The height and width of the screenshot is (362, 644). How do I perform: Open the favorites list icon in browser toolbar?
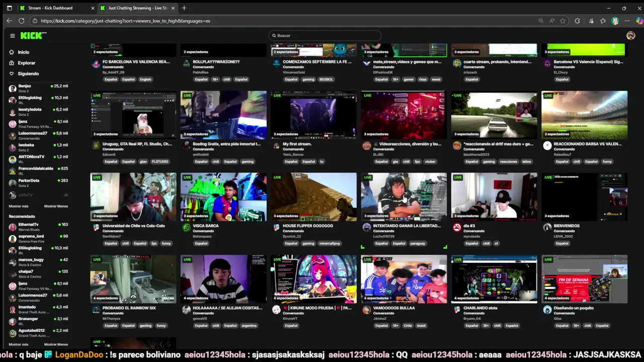click(603, 21)
